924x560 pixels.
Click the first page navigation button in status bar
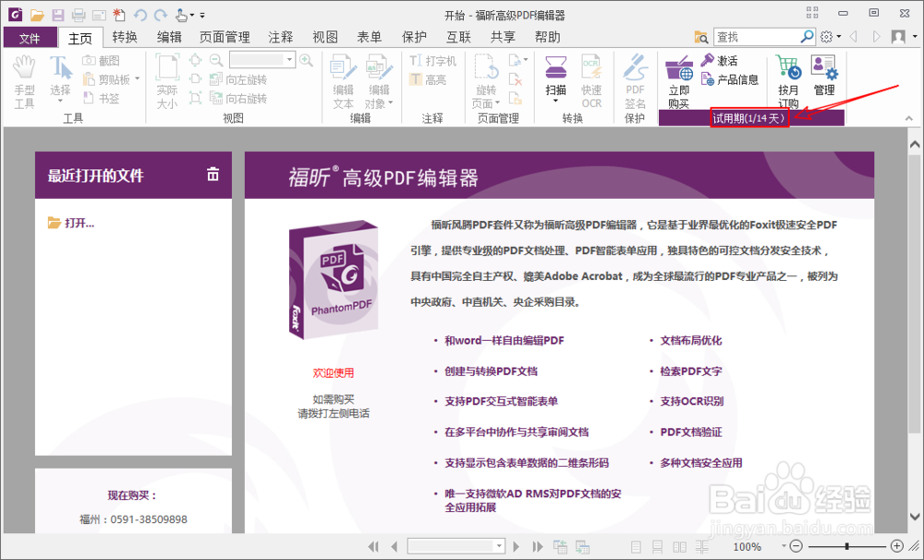tap(373, 546)
